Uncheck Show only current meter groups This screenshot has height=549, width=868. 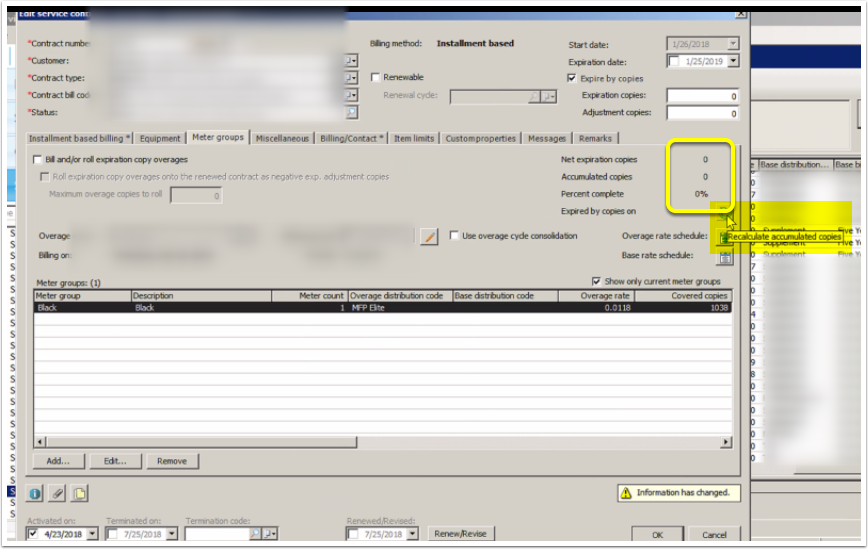tap(596, 281)
